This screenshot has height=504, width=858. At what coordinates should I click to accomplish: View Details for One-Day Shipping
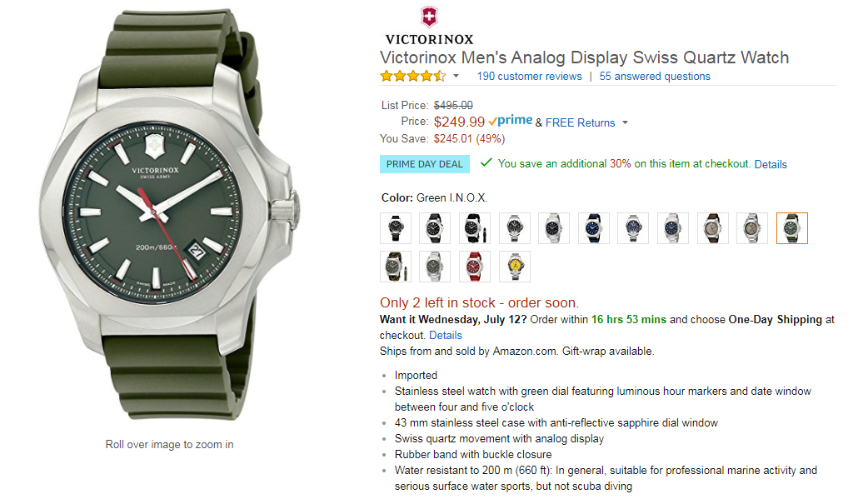coord(446,335)
